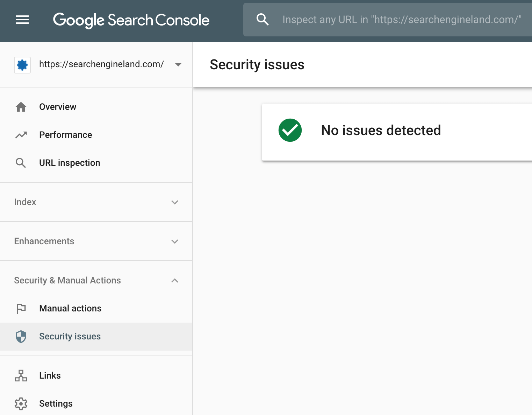Open Settings via the gear icon

coord(21,403)
